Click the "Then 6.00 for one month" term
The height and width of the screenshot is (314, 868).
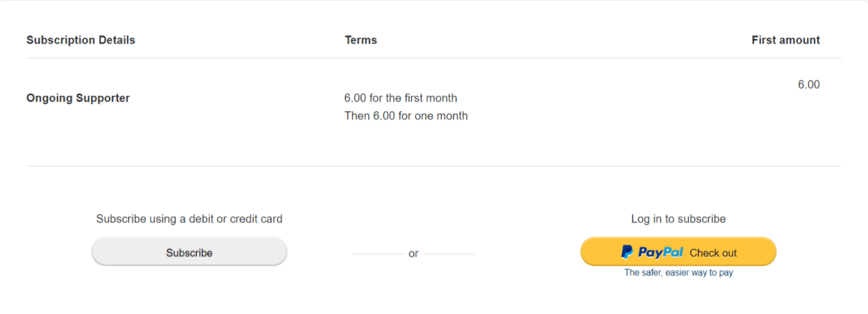click(x=406, y=116)
